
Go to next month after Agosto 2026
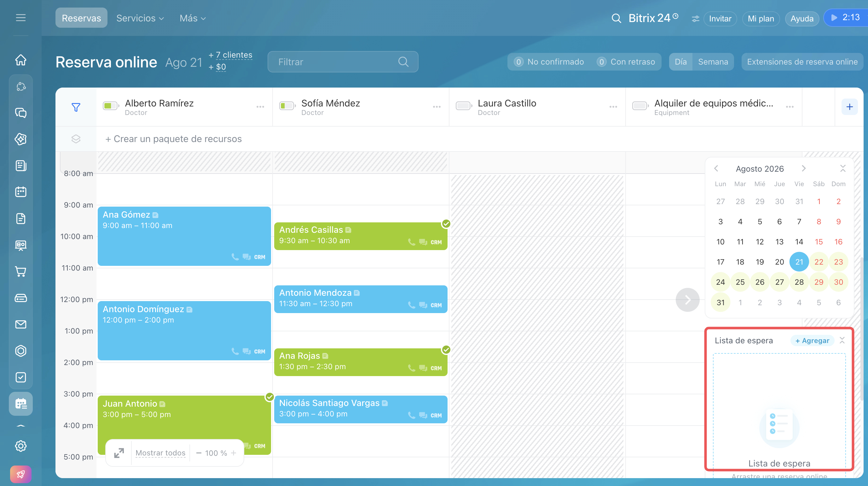tap(804, 169)
